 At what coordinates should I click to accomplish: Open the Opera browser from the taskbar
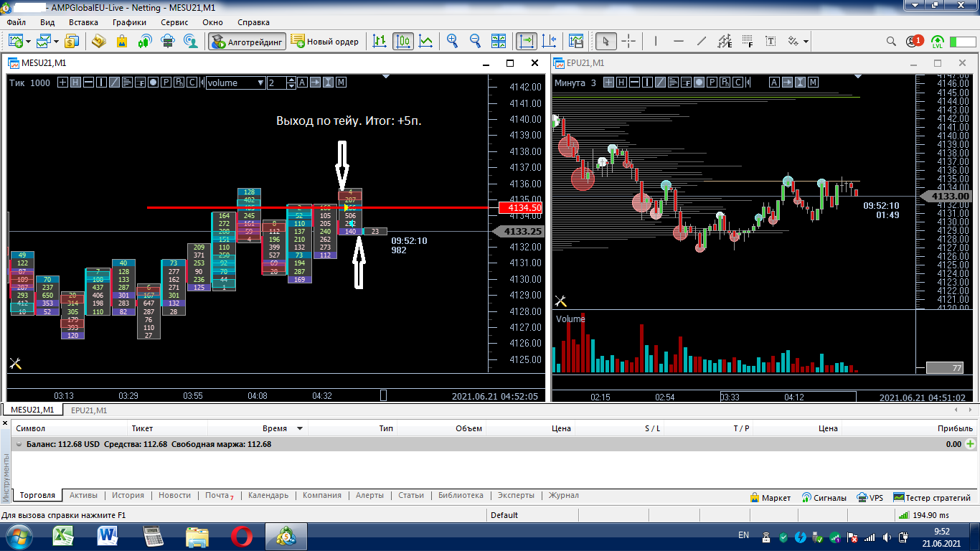242,536
